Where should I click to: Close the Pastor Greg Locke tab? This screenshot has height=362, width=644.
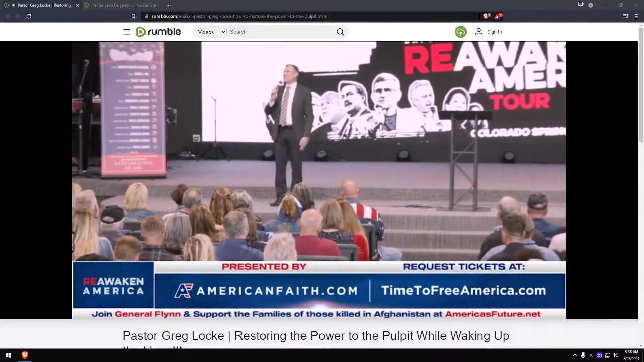77,5
